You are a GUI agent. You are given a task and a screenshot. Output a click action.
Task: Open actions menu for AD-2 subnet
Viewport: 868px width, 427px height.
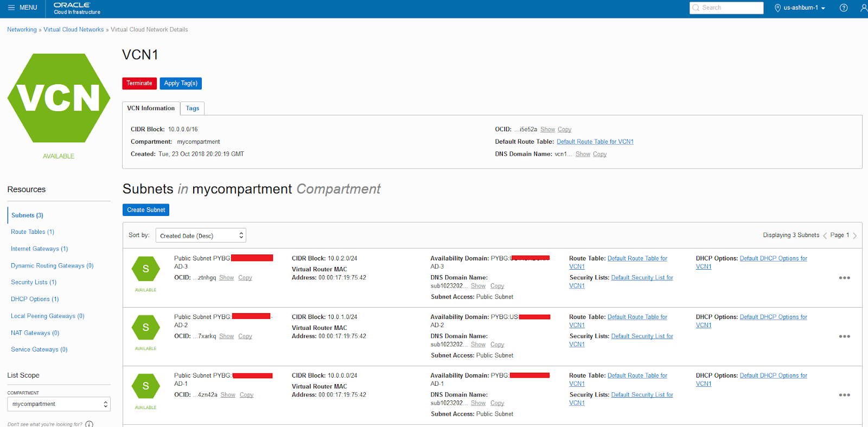[844, 336]
